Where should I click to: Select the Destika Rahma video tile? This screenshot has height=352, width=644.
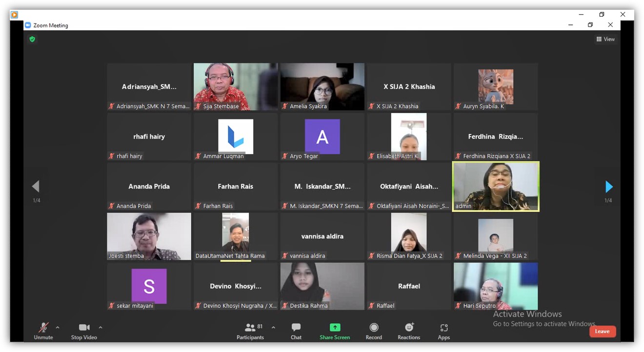pyautogui.click(x=322, y=286)
